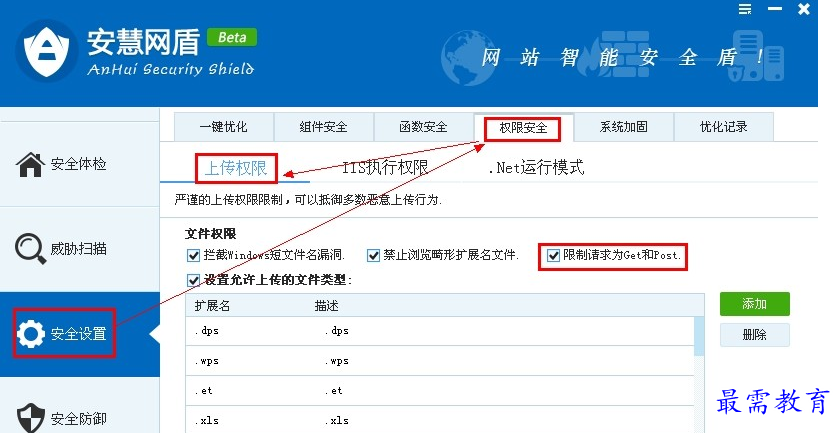Select the .wps extension row
The height and width of the screenshot is (433, 838).
point(440,361)
